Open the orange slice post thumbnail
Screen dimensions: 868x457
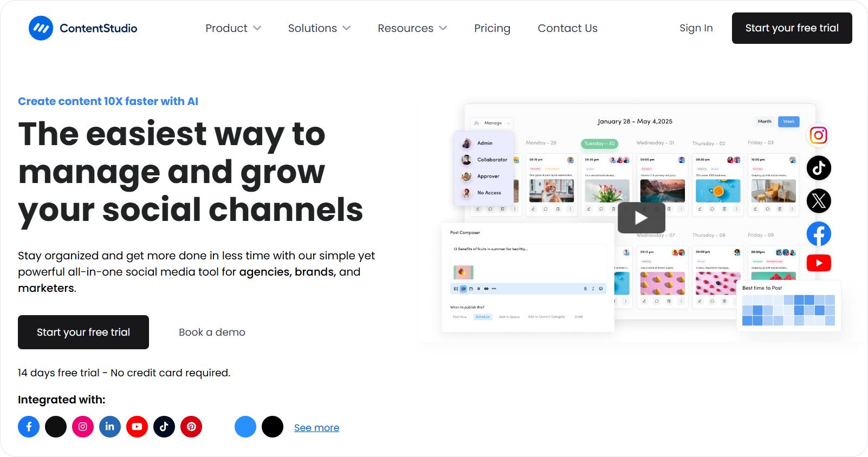pyautogui.click(x=718, y=191)
